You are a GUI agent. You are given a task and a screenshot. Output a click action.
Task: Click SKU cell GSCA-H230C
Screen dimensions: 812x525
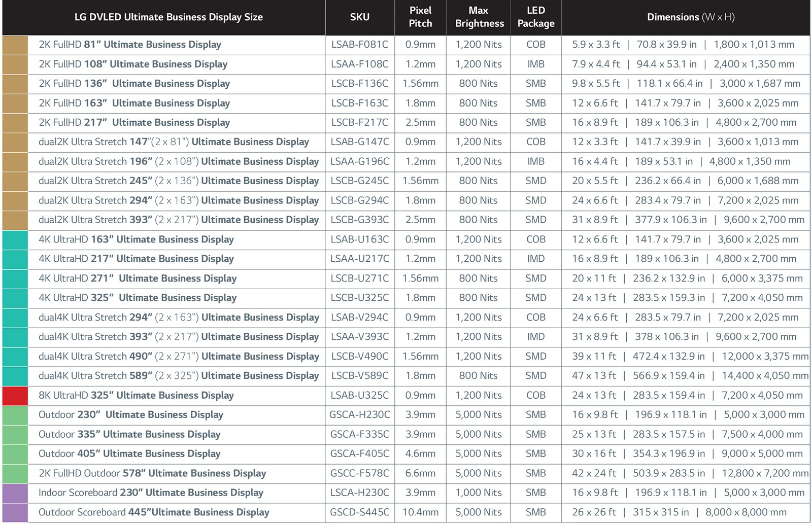(x=360, y=415)
